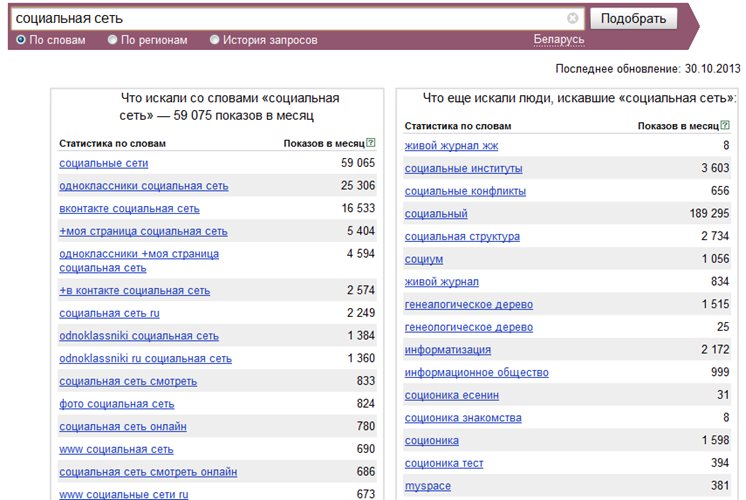Open help icon beside left 'Показов в месяц'

pyautogui.click(x=371, y=143)
